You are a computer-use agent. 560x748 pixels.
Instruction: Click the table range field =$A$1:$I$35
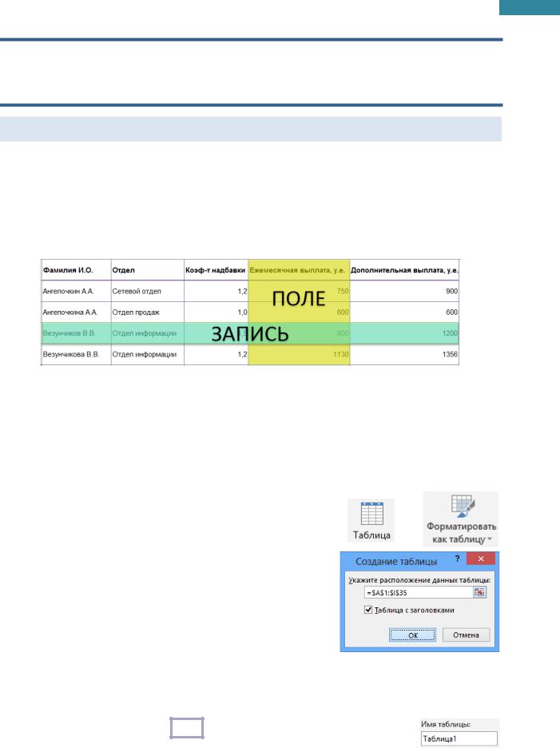pyautogui.click(x=419, y=592)
